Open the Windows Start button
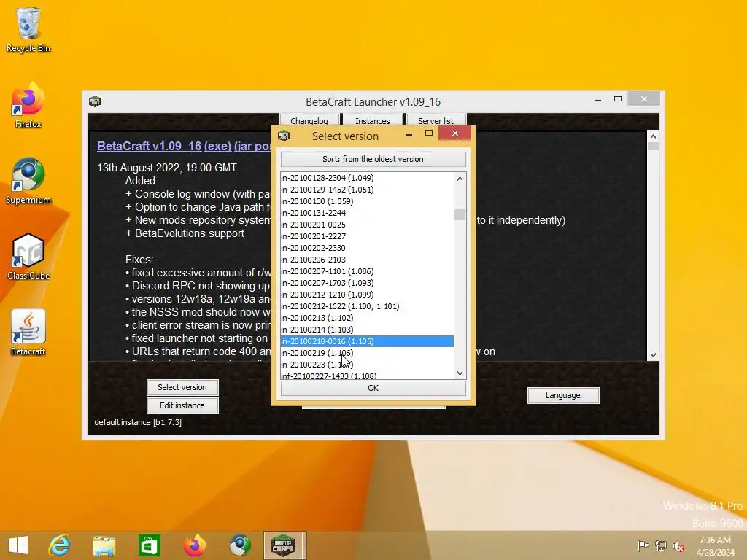This screenshot has height=560, width=747. click(18, 545)
